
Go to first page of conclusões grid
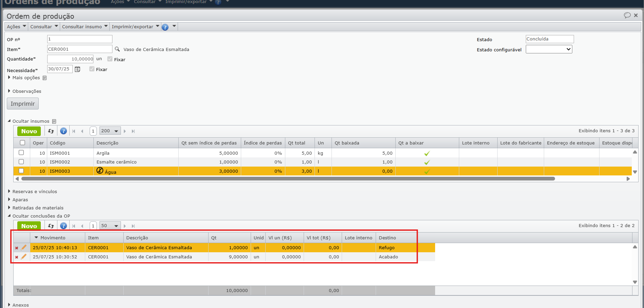point(74,226)
